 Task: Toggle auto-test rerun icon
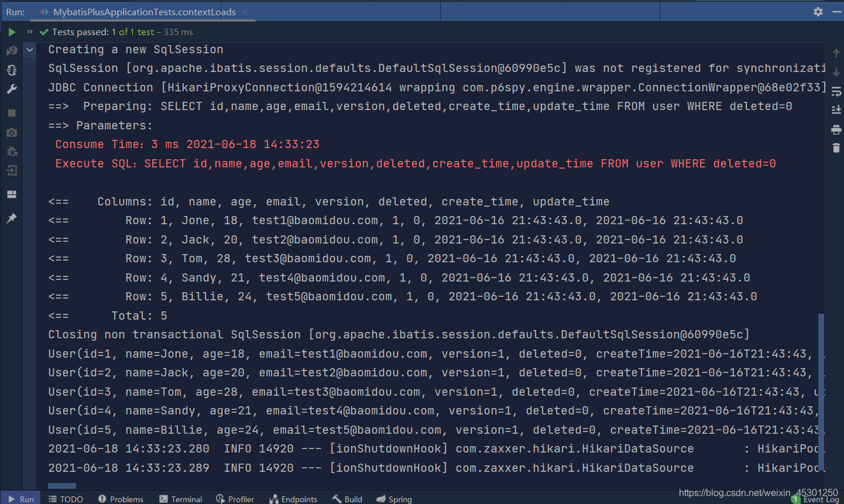click(x=12, y=70)
